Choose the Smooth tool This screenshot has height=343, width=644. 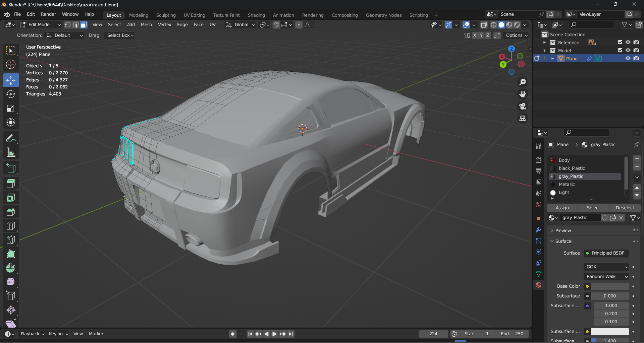[11, 282]
